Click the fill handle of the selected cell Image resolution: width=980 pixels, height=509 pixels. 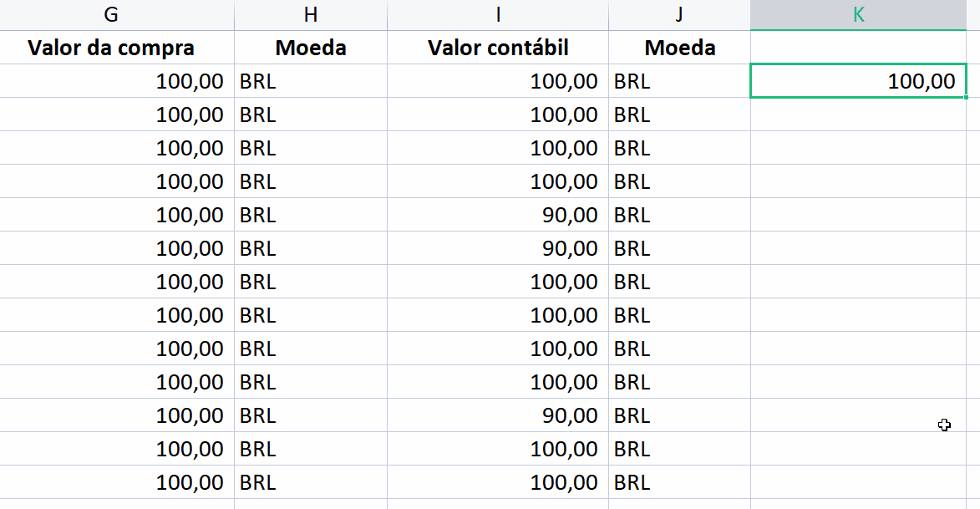point(966,98)
